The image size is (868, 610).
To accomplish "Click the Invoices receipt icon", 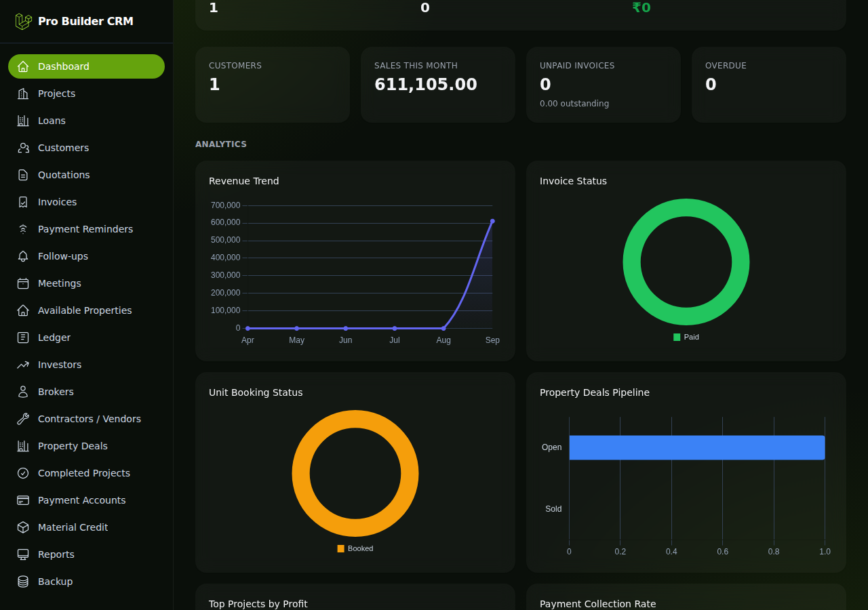I will pos(23,202).
